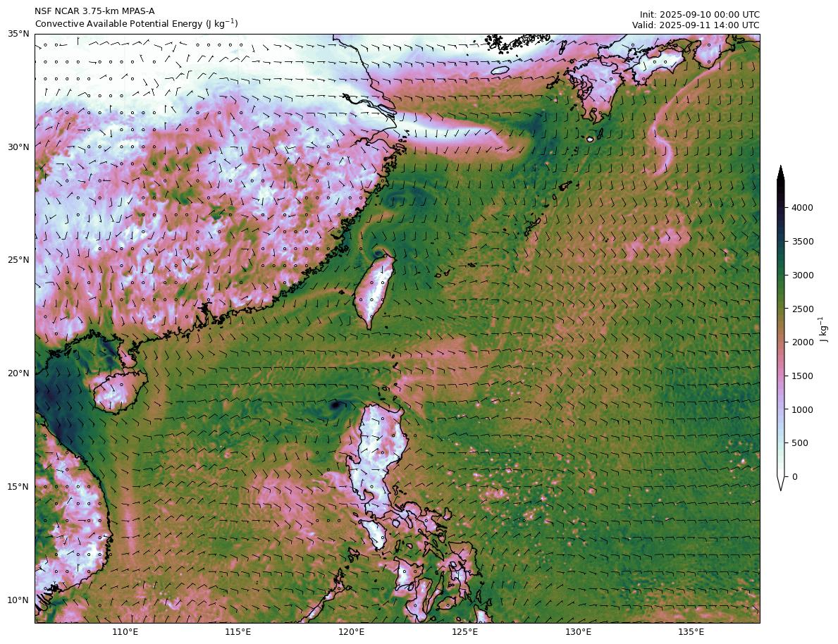The width and height of the screenshot is (838, 644).
Task: Click the Valid 2025-09-11 14:00 UTC text
Action: pyautogui.click(x=696, y=25)
